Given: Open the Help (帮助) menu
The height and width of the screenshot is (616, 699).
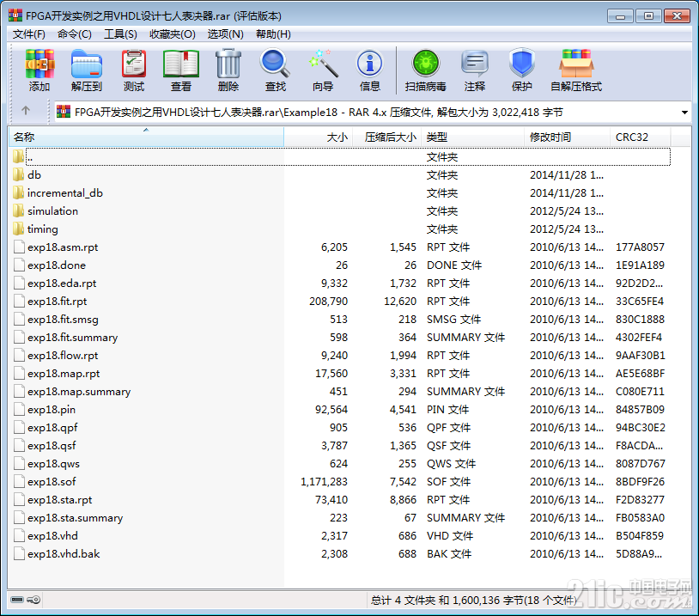Looking at the screenshot, I should [273, 34].
